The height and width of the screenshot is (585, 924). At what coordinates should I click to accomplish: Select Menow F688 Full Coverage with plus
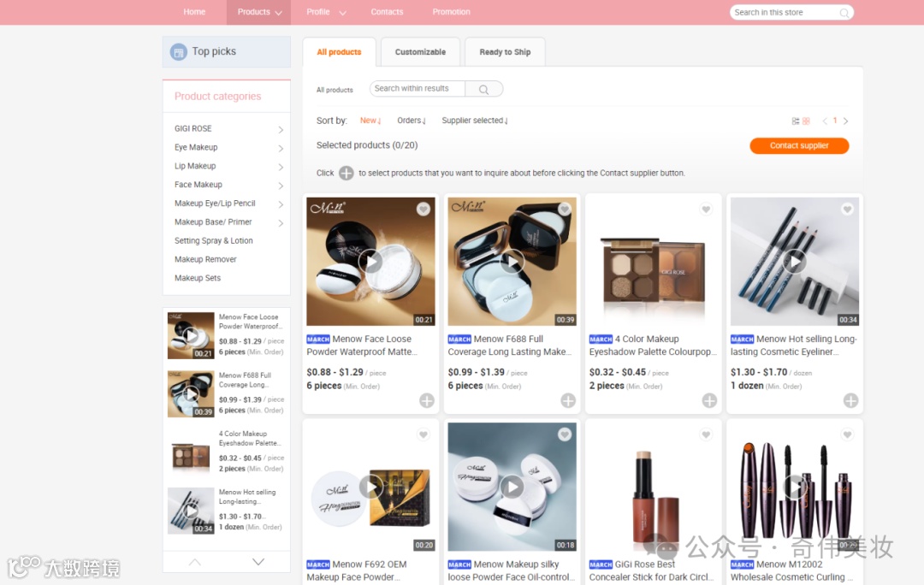point(568,400)
